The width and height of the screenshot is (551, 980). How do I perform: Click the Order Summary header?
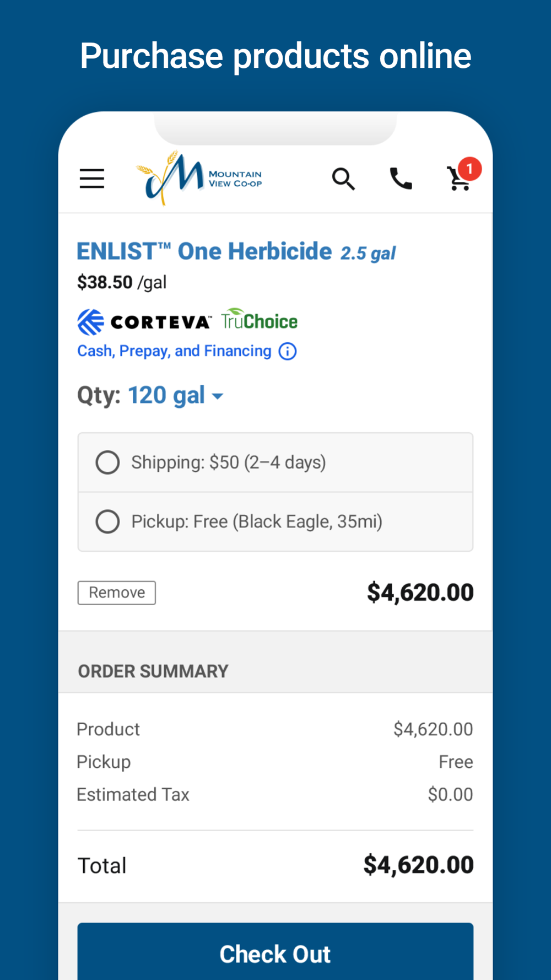click(153, 671)
